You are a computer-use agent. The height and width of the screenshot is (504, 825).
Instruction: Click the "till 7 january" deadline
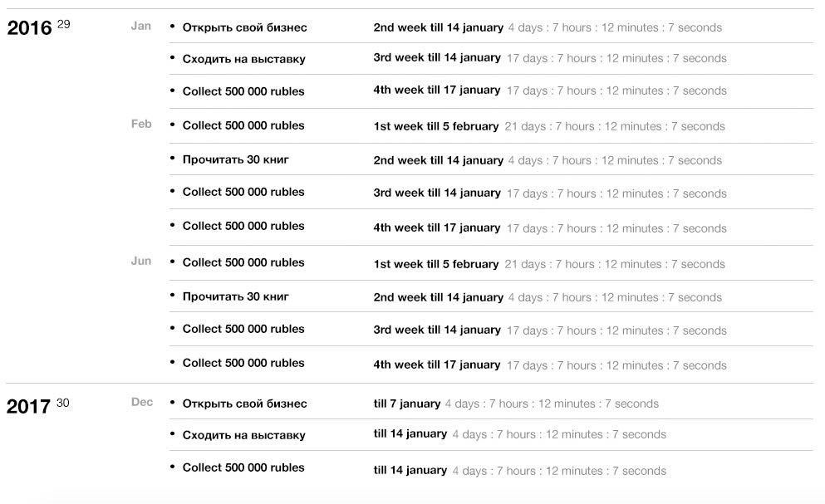(407, 404)
